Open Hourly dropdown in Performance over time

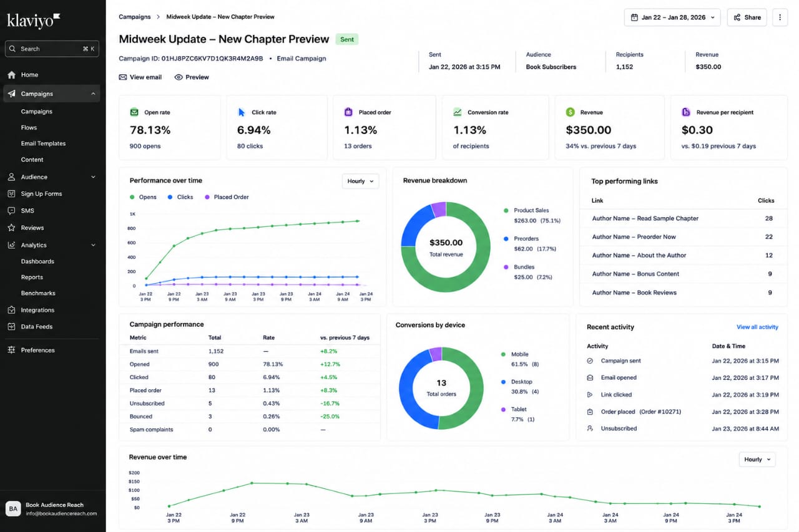[x=360, y=181]
